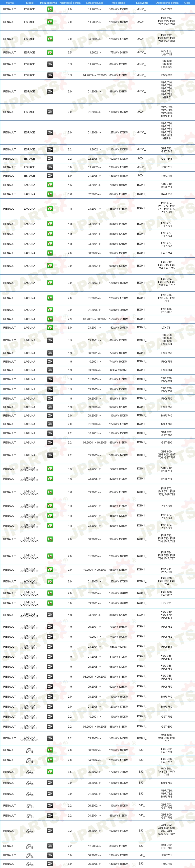Select the Nadwozie column header
Image resolution: width=195 pixels, height=868 pixels.
[x=142, y=3]
